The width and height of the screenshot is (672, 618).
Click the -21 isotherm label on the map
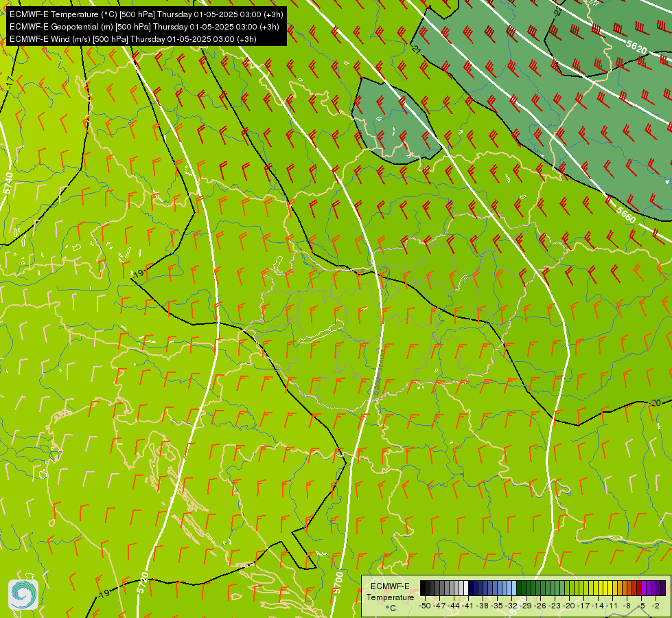(x=416, y=49)
